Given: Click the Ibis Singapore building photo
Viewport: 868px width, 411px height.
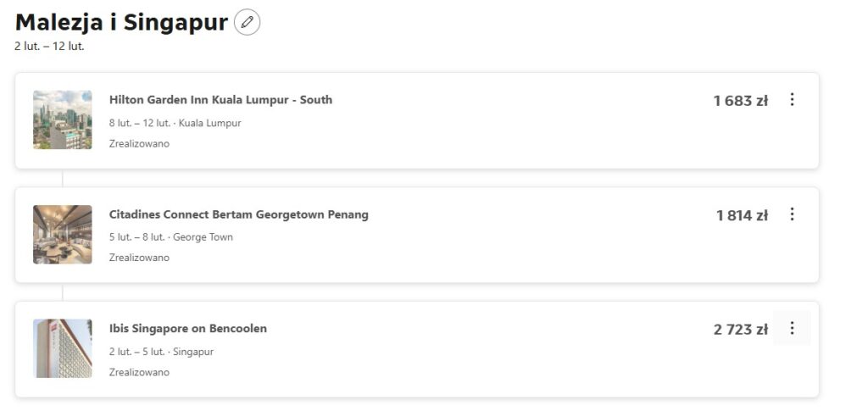Looking at the screenshot, I should [63, 348].
